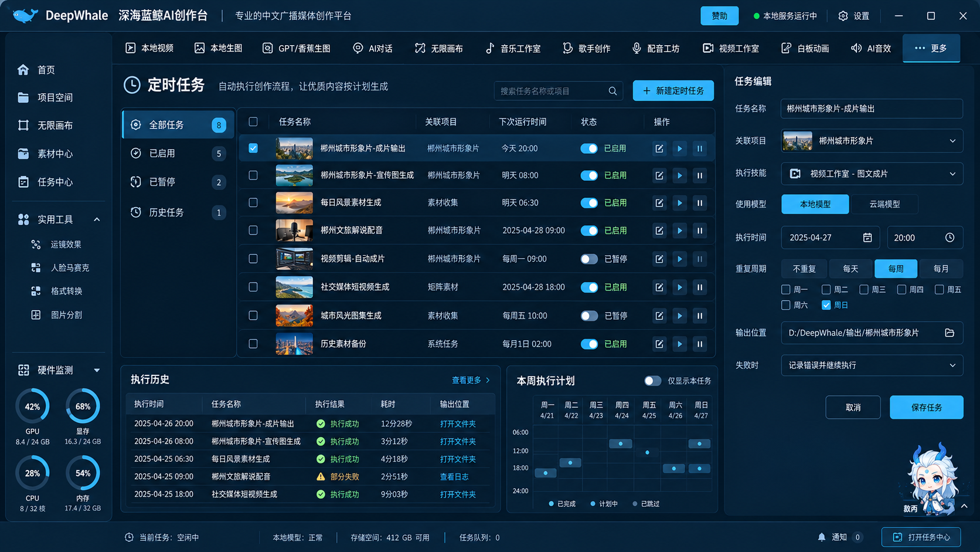
Task: Go to 无限画布 in left sidebar
Action: 45,126
